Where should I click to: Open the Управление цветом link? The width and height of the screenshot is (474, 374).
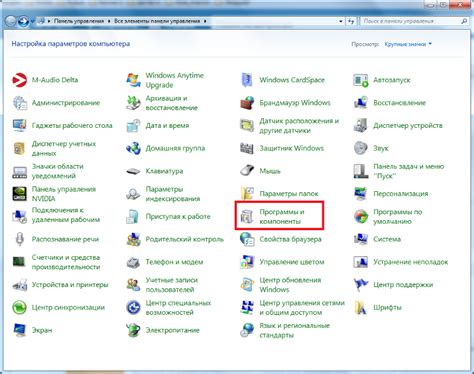point(292,262)
